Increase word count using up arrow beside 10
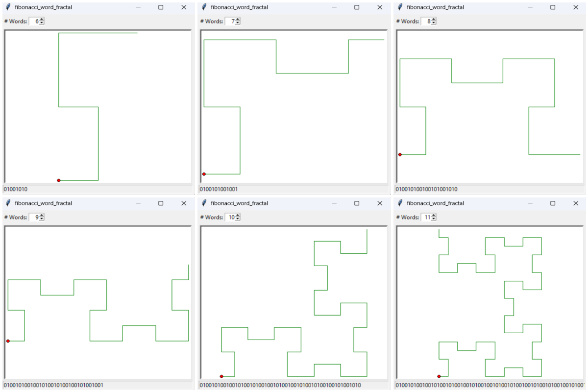588x392 pixels. click(x=238, y=216)
